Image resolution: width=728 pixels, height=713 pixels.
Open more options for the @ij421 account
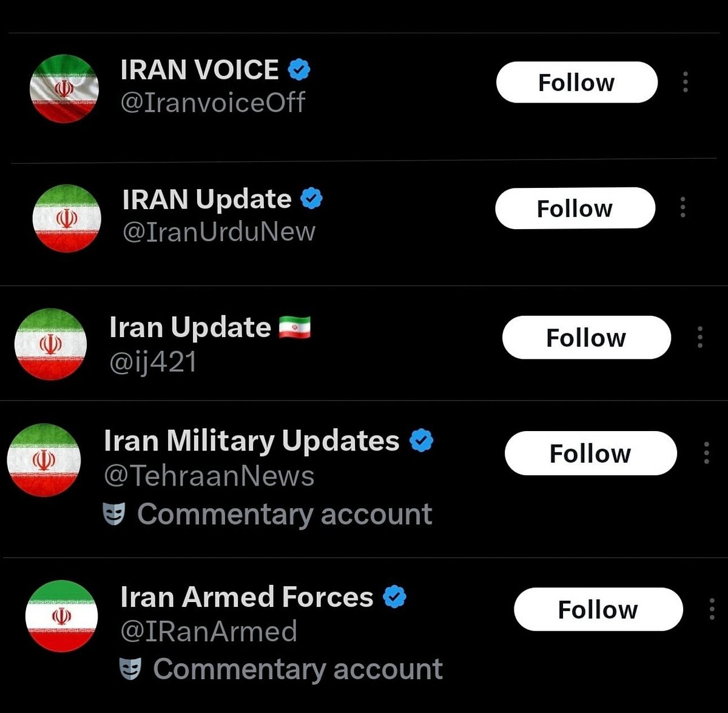coord(700,337)
